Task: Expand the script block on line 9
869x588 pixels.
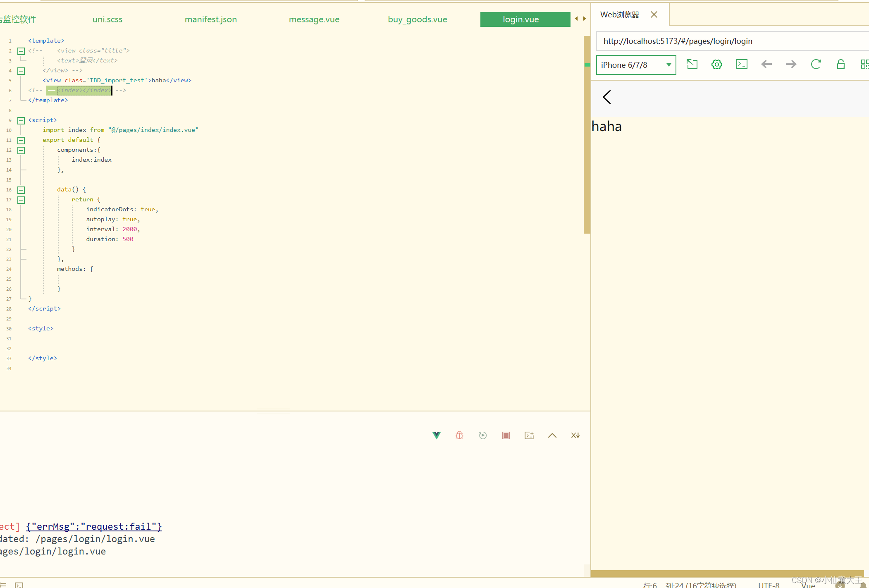Action: pyautogui.click(x=21, y=120)
